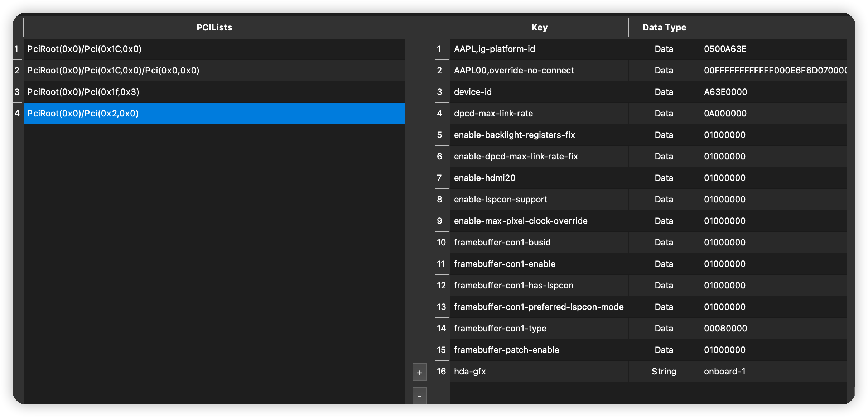Click the PCILists column header
This screenshot has height=417, width=868.
click(214, 27)
